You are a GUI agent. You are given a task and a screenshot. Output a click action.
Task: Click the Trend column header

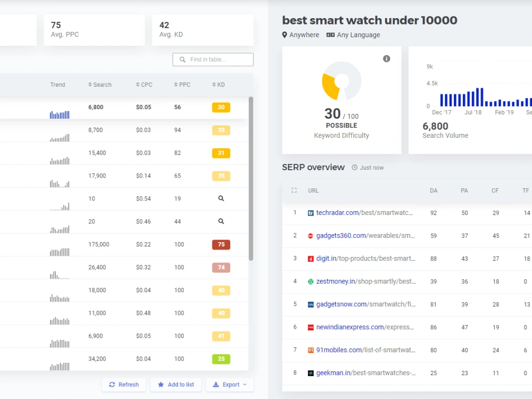[x=57, y=85]
